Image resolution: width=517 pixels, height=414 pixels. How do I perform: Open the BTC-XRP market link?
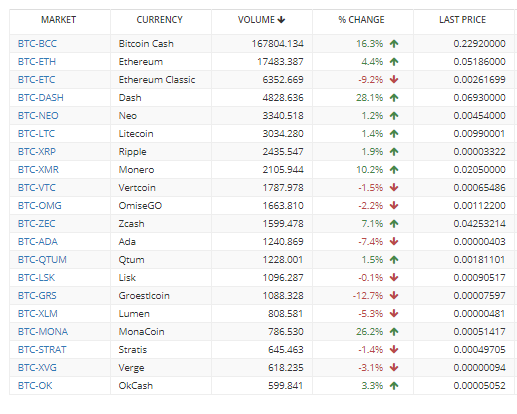click(37, 152)
